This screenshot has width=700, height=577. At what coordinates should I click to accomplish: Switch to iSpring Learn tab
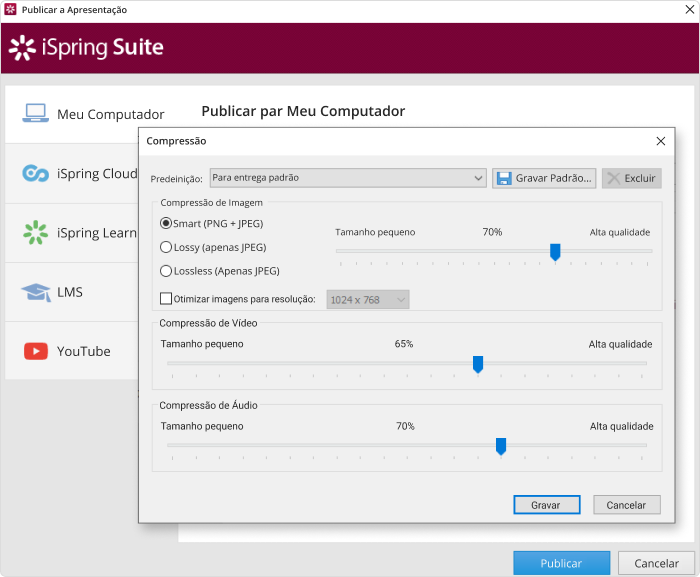point(72,233)
